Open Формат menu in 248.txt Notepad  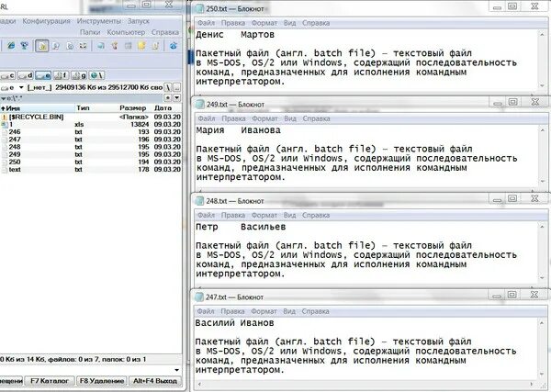tap(264, 216)
